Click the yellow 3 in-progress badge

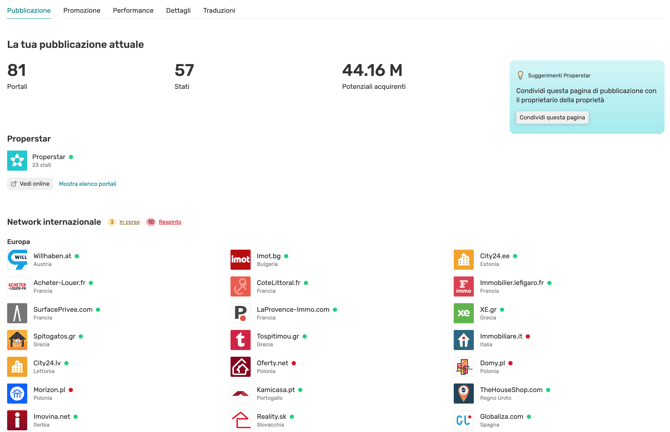[x=112, y=222]
